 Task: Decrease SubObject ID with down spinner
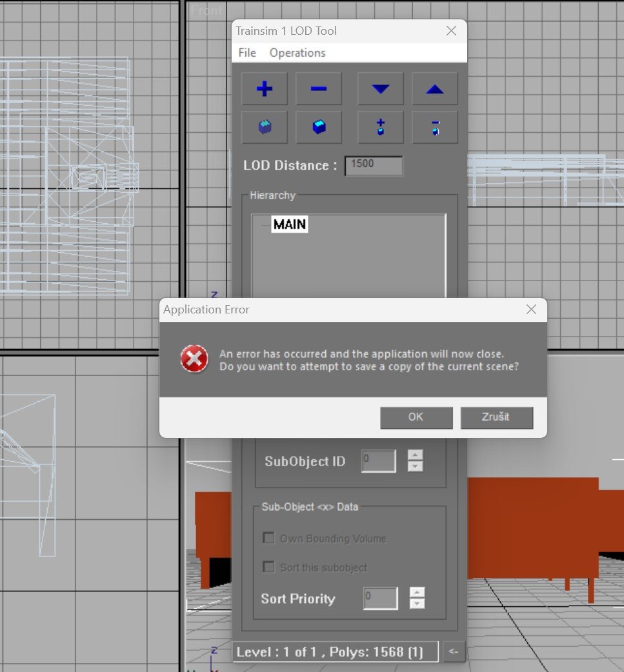pyautogui.click(x=415, y=466)
